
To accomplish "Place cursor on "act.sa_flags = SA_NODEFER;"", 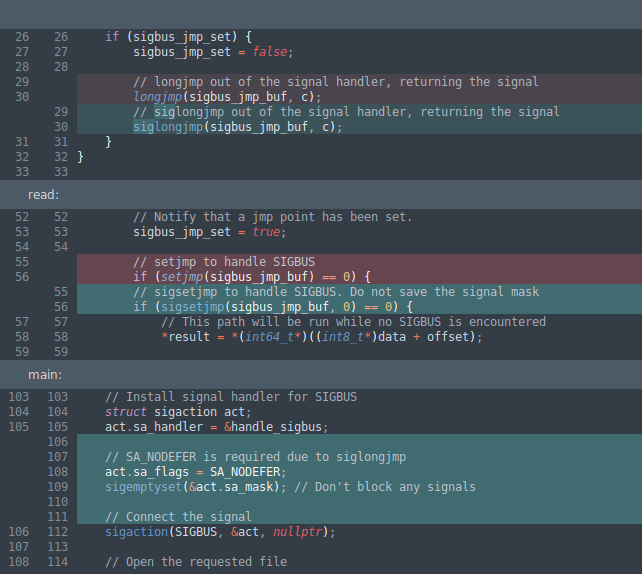I will pos(195,472).
